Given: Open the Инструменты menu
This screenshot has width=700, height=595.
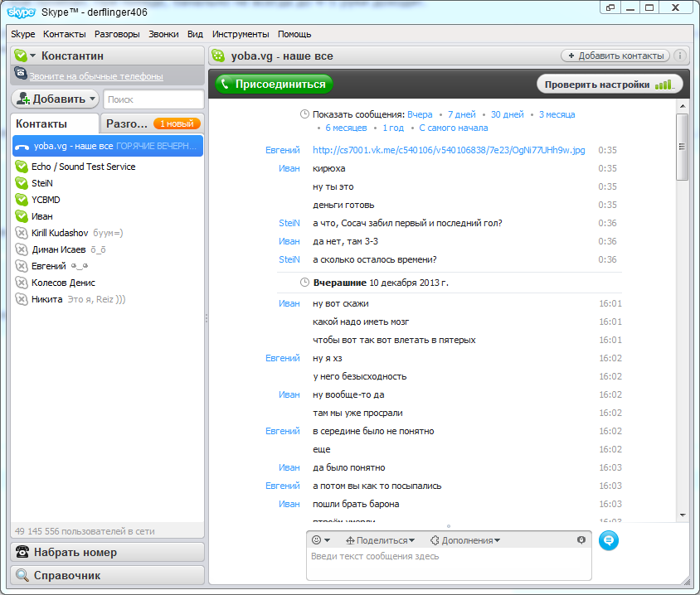Looking at the screenshot, I should click(x=241, y=34).
